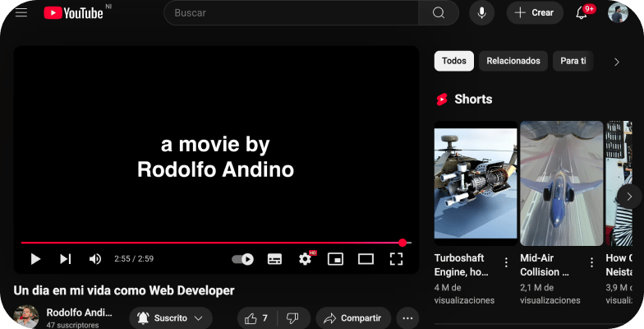Skip to the next video
Viewport: 644px width, 329px height.
(x=65, y=259)
